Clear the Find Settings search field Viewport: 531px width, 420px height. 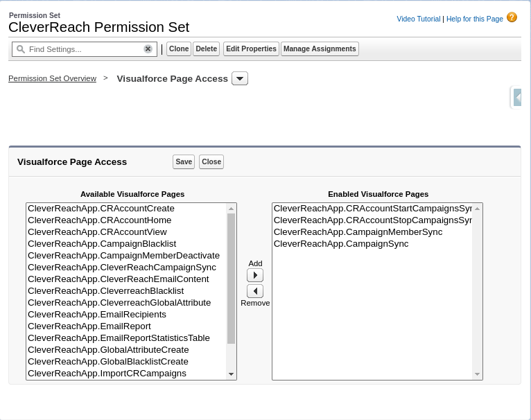click(148, 49)
